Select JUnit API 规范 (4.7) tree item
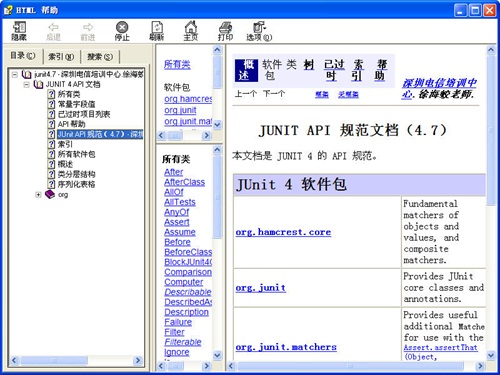Screen dimensions: 500x375 pos(100,134)
